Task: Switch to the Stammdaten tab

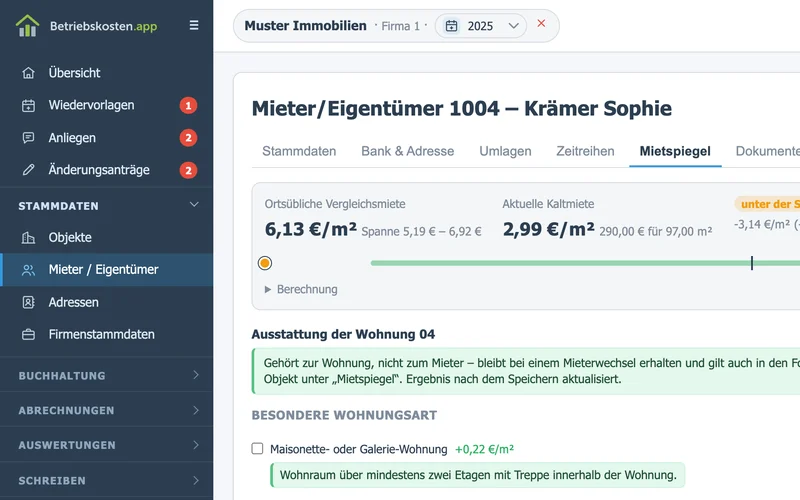Action: (299, 151)
